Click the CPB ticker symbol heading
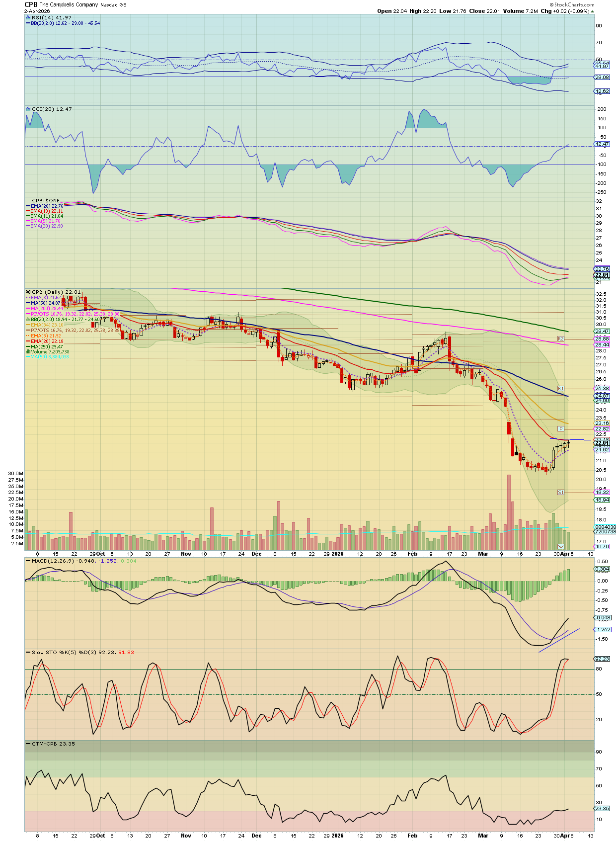The height and width of the screenshot is (841, 616). [x=31, y=4]
